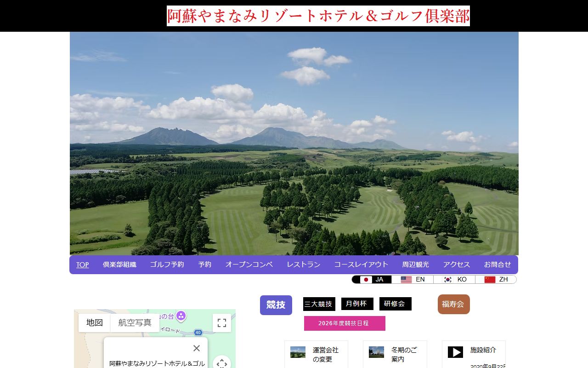588x368 pixels.
Task: Open 研修会 link
Action: (x=396, y=304)
